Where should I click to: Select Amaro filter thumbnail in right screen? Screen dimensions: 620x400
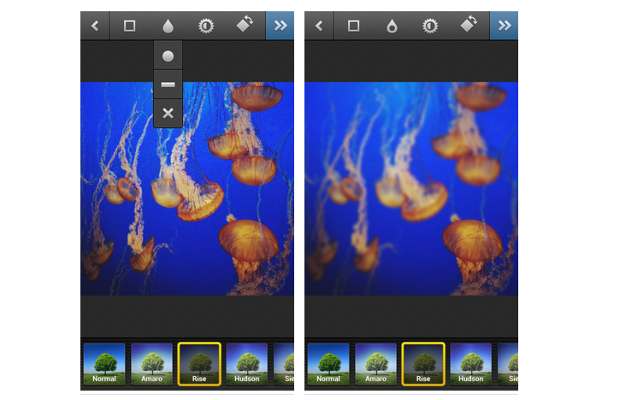pyautogui.click(x=376, y=364)
